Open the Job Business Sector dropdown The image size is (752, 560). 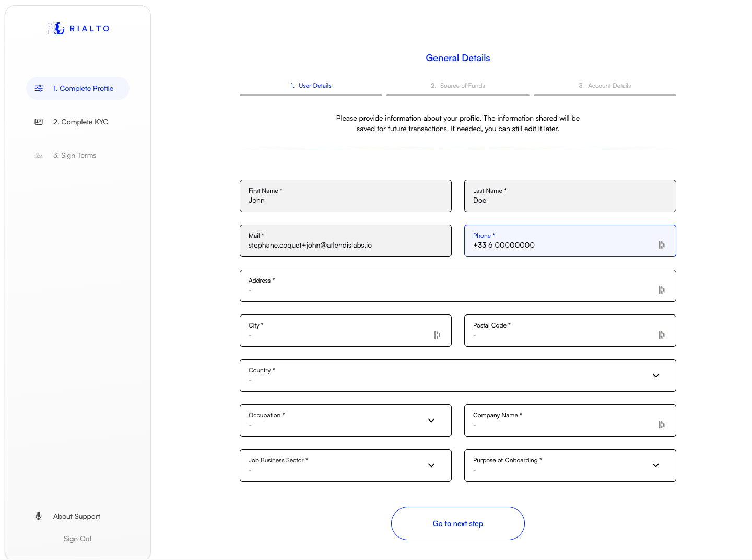click(431, 465)
